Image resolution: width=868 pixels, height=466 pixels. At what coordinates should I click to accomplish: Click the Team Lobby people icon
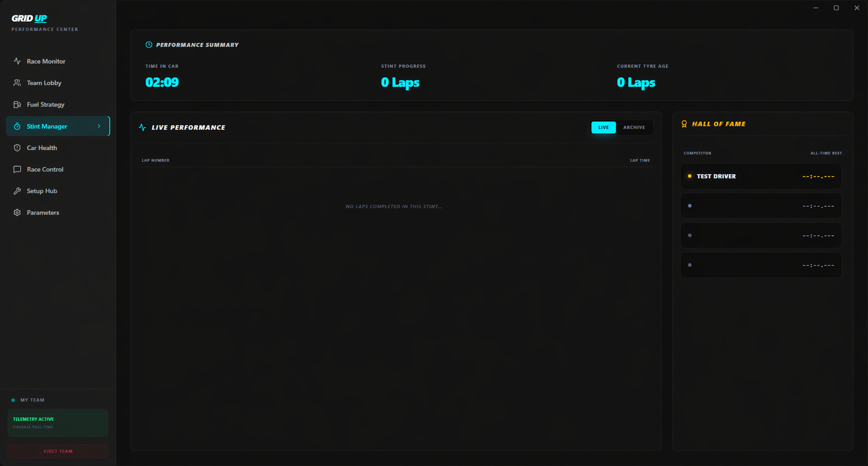coord(17,83)
